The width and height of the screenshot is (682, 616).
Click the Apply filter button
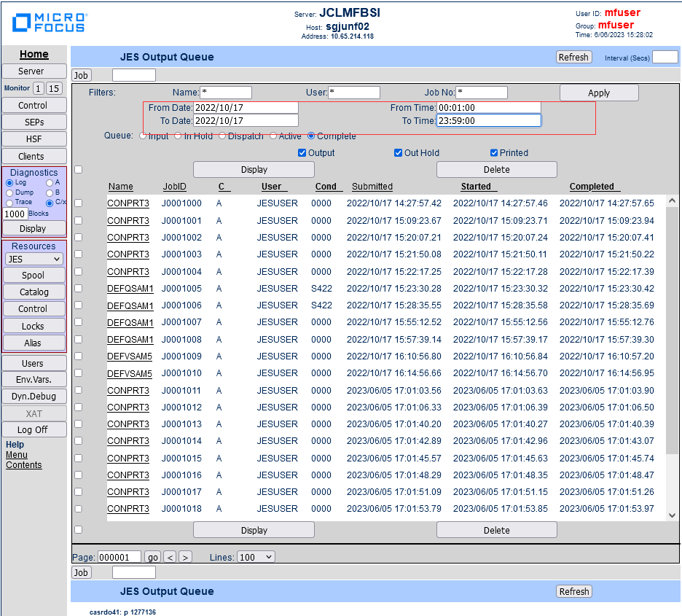[599, 93]
